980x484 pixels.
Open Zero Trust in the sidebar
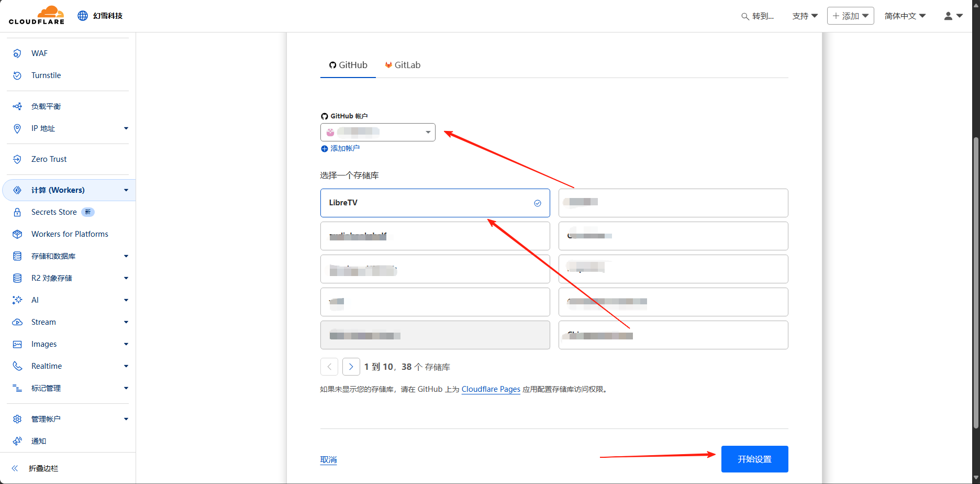49,159
